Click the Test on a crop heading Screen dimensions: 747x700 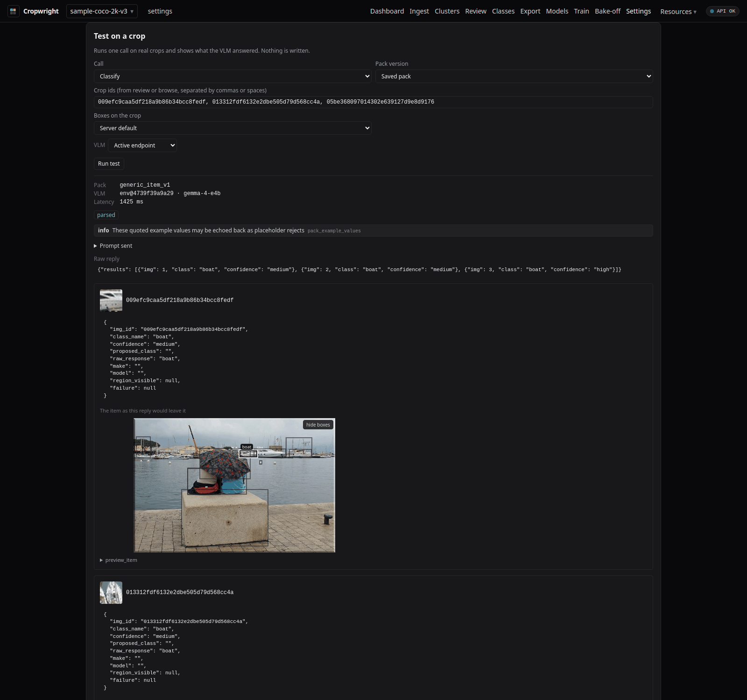pyautogui.click(x=120, y=36)
